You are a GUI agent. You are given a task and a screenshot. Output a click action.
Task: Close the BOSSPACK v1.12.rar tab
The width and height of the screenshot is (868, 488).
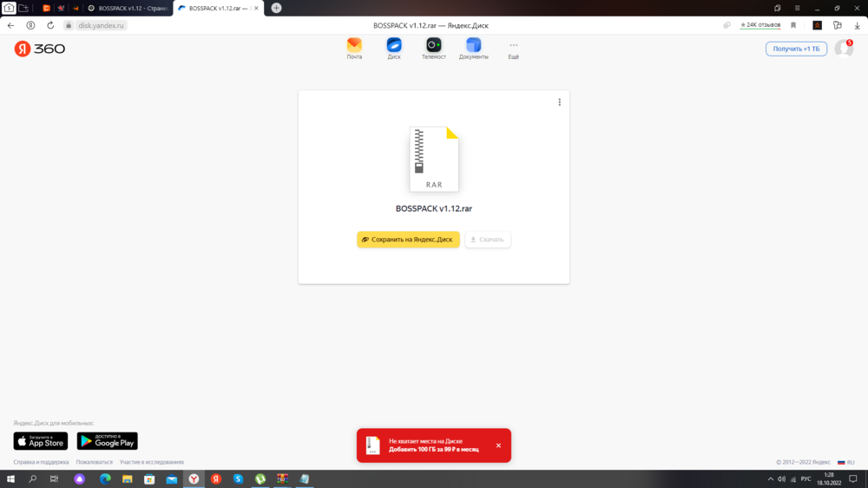point(256,9)
